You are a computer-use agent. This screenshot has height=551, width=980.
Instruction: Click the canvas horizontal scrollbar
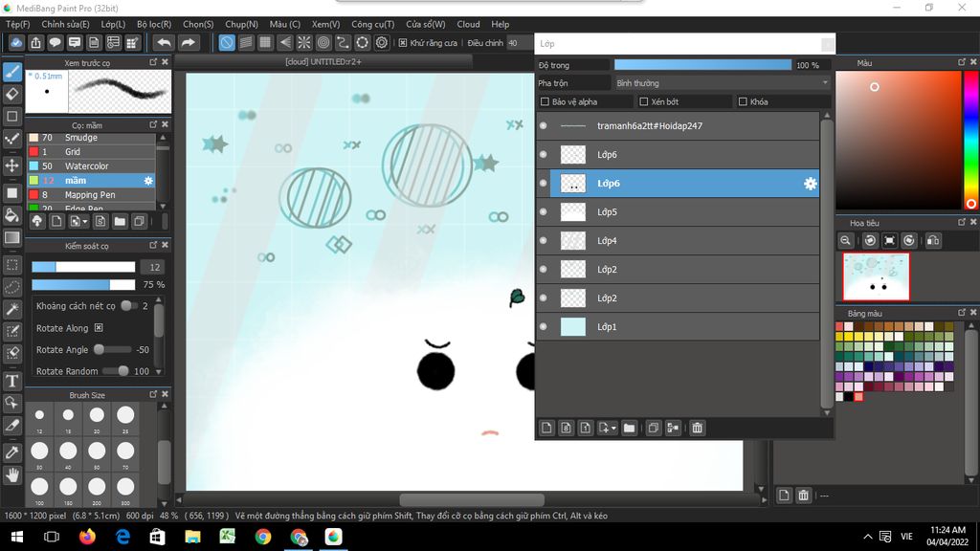(471, 499)
